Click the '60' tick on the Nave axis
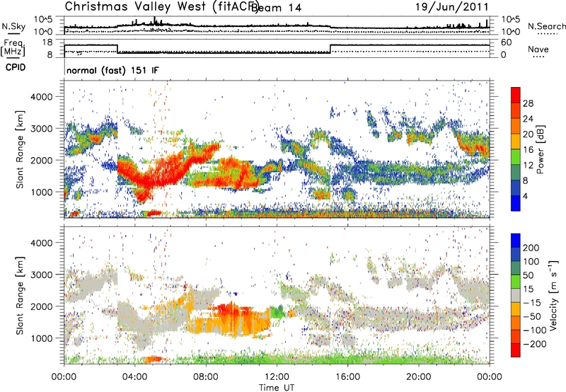Viewport: 566px width, 392px height. point(507,42)
